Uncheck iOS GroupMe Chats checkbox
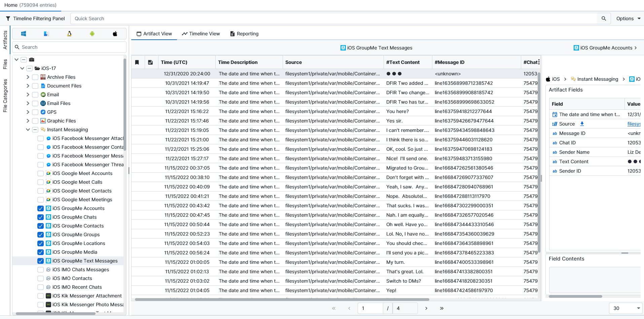644x319 pixels. [x=40, y=217]
